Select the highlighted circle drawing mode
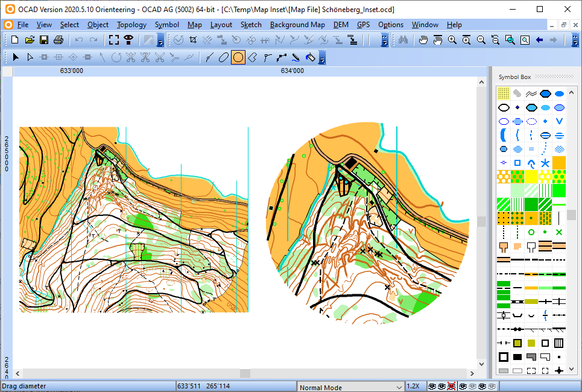The image size is (582, 392). click(x=238, y=57)
